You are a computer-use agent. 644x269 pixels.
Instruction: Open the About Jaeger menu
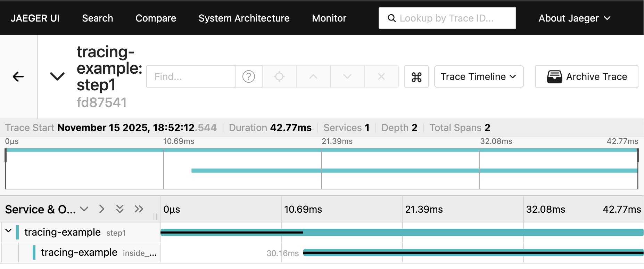(x=574, y=18)
